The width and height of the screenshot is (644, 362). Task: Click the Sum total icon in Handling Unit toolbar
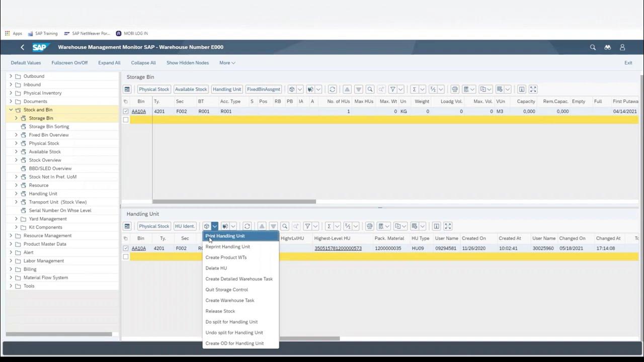coord(330,226)
